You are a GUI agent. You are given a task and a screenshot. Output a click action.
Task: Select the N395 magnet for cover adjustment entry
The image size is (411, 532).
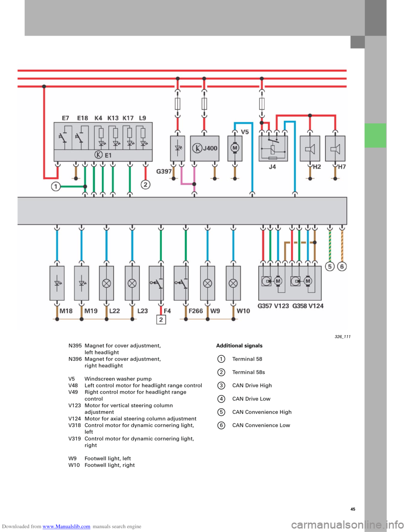coord(115,349)
